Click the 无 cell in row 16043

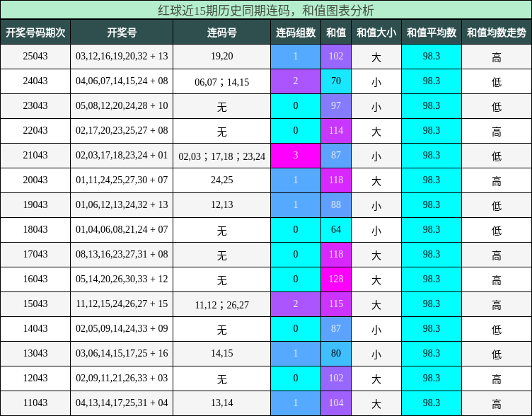click(222, 280)
